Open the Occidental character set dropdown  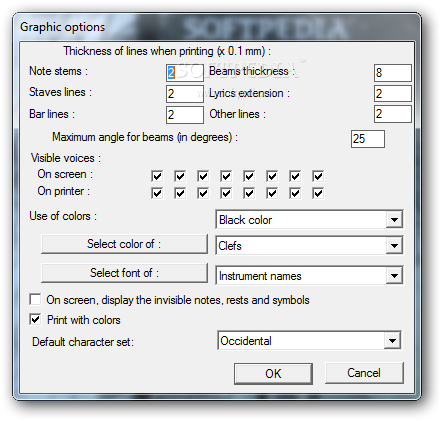click(x=309, y=340)
